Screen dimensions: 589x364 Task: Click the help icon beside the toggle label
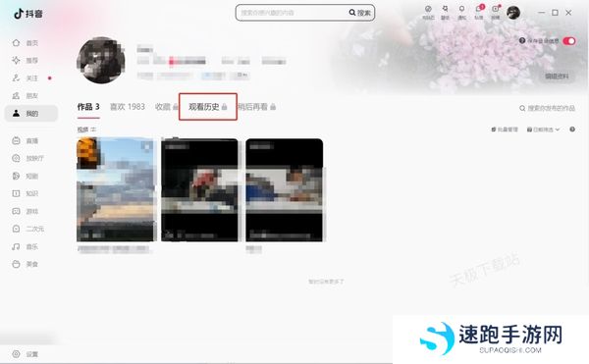pos(522,40)
